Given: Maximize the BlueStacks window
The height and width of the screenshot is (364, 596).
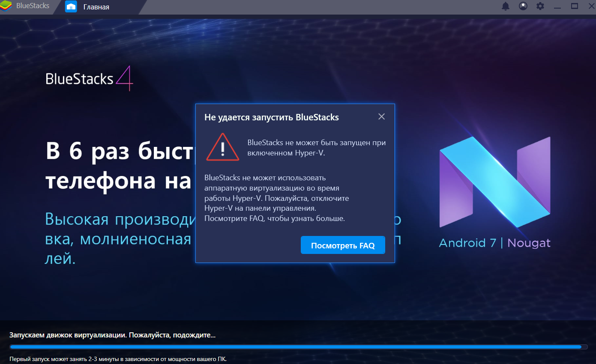Looking at the screenshot, I should [x=575, y=6].
